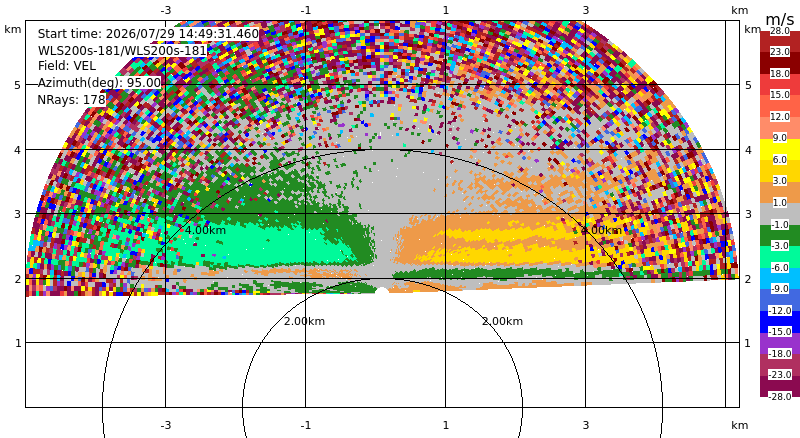Select the purple -18.0 legend swatch

pyautogui.click(x=780, y=343)
